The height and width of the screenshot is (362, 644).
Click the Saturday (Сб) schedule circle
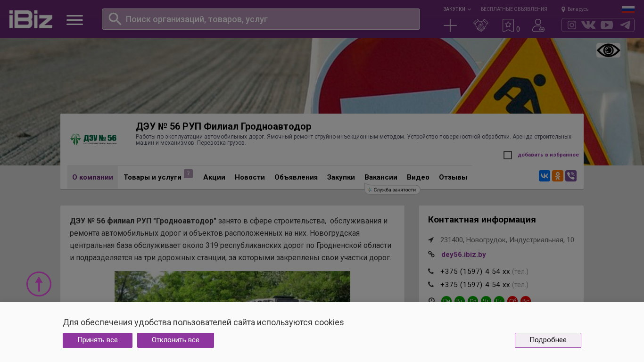coord(512,300)
